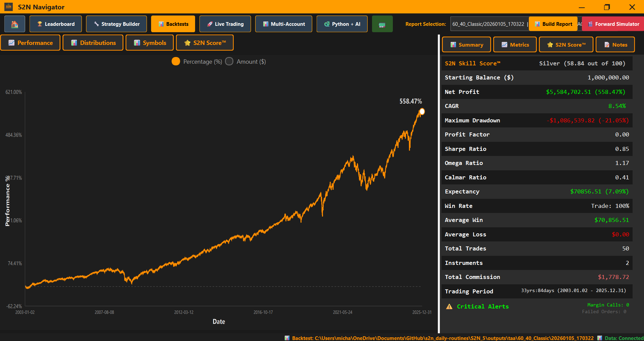Image resolution: width=644 pixels, height=341 pixels.
Task: Click the wrench icon on Strategy Builder
Action: point(96,24)
